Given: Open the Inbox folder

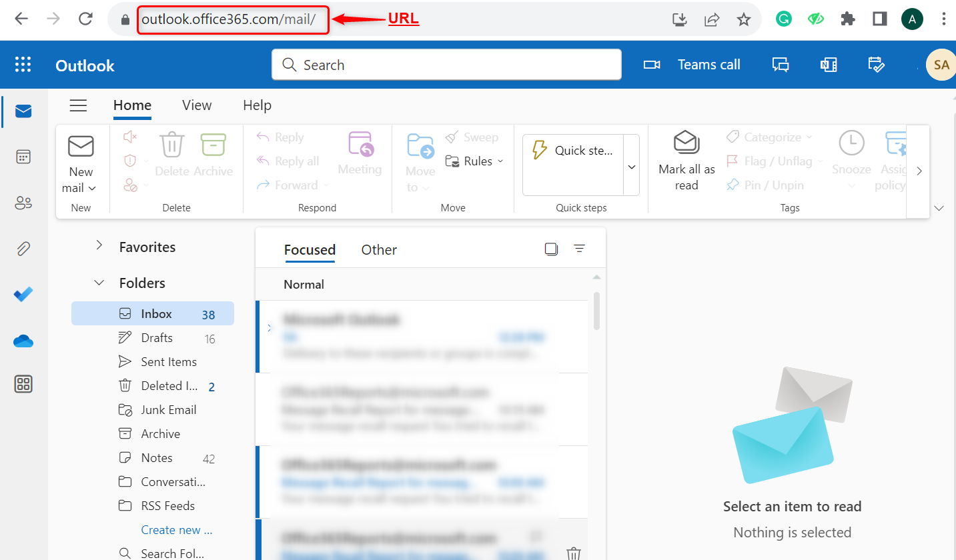Looking at the screenshot, I should pyautogui.click(x=153, y=314).
